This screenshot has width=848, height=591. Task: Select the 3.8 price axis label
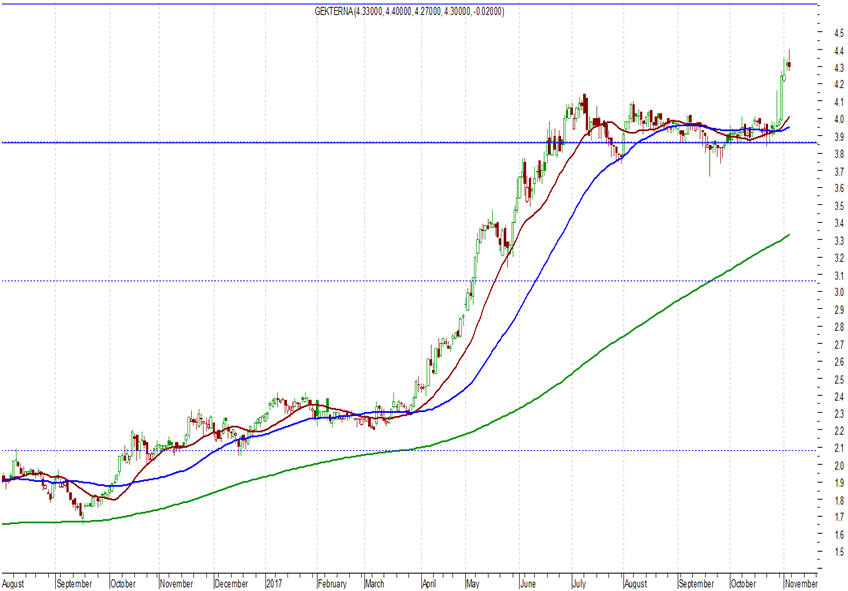tap(839, 154)
